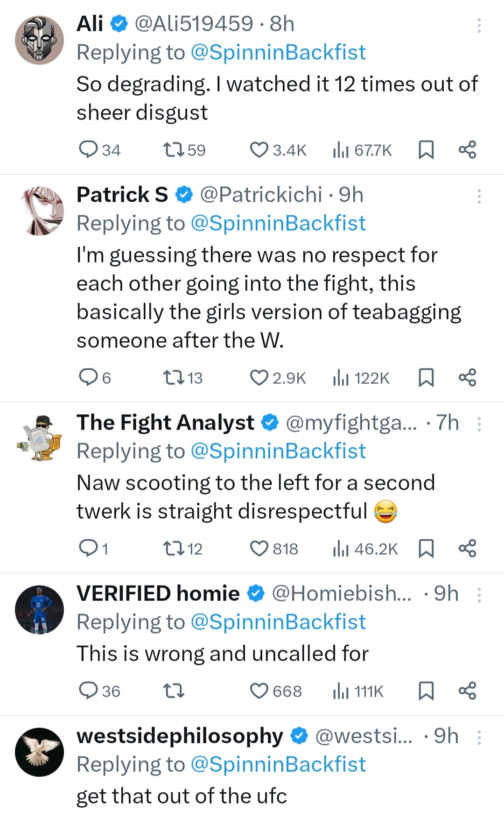Image resolution: width=504 pixels, height=818 pixels.
Task: Repost Patrick S's reply
Action: pyautogui.click(x=173, y=378)
